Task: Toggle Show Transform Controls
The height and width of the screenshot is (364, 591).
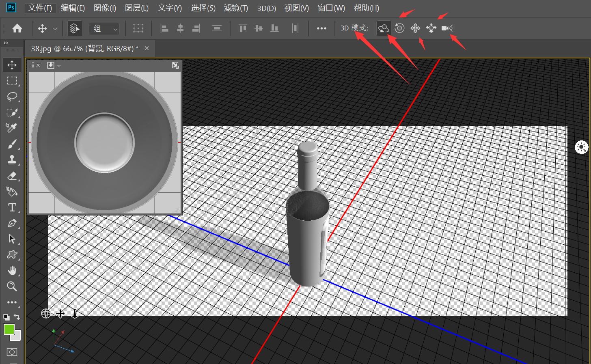Action: [x=138, y=28]
